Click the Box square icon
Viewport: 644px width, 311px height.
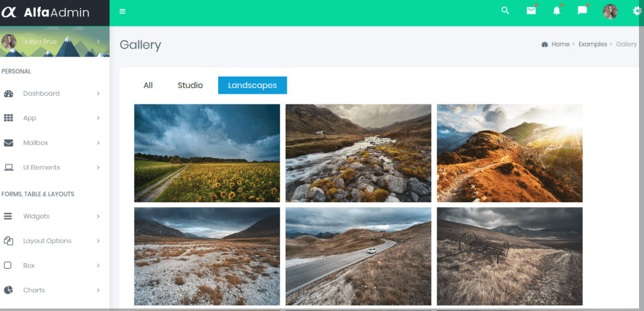click(x=8, y=265)
